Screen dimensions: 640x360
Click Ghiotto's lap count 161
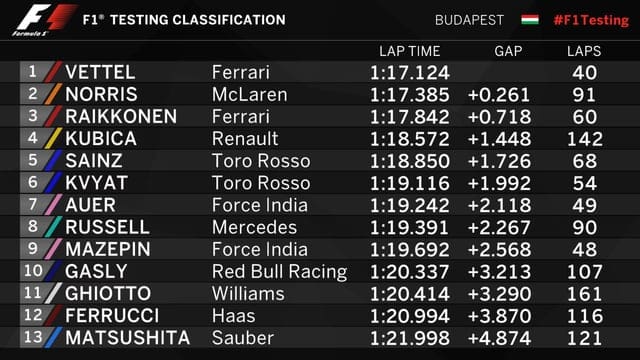[584, 294]
